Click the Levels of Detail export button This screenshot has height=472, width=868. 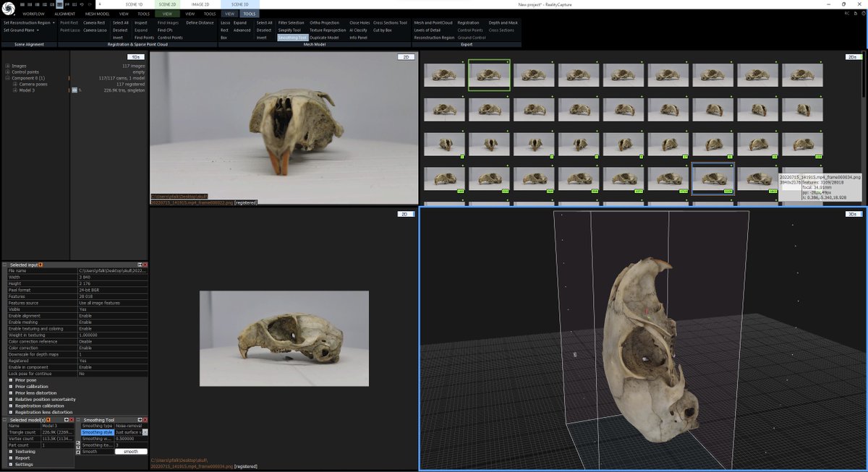click(x=427, y=30)
